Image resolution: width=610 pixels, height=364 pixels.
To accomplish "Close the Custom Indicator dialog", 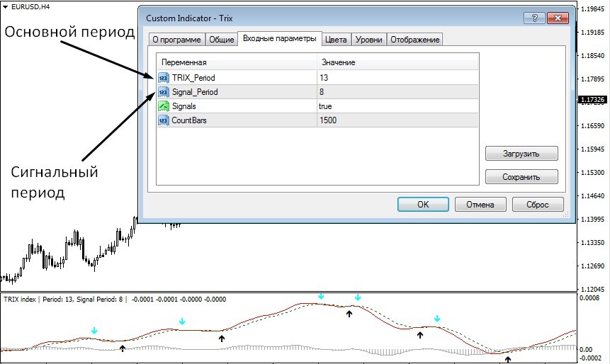I will click(x=558, y=18).
